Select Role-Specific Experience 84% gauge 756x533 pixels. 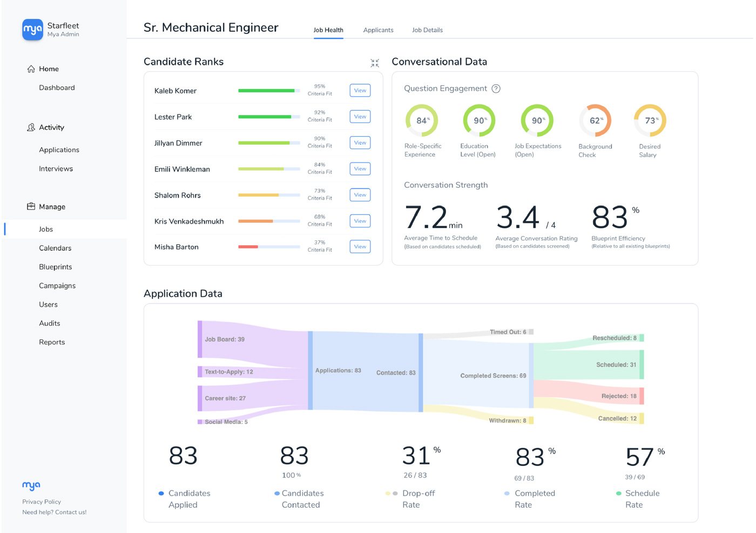click(422, 120)
